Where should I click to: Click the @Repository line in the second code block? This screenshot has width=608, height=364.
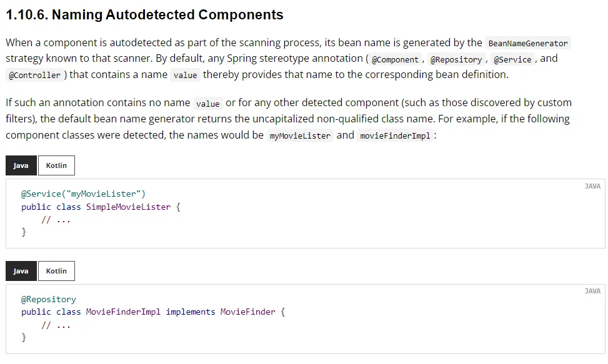click(49, 300)
